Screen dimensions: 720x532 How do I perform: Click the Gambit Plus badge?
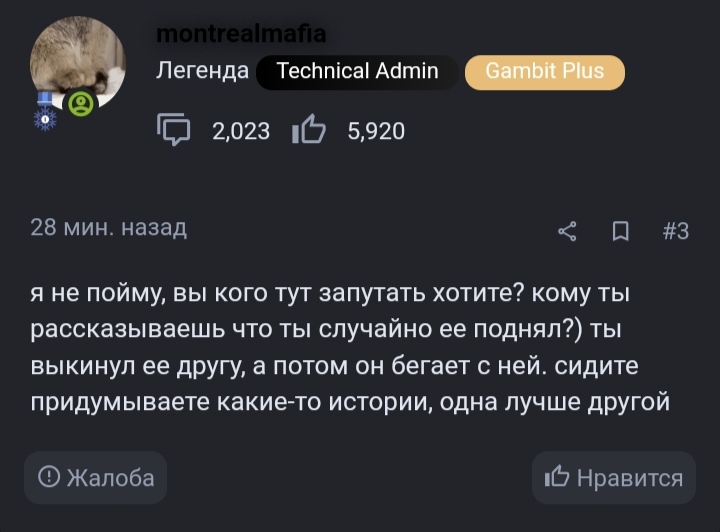pyautogui.click(x=545, y=71)
